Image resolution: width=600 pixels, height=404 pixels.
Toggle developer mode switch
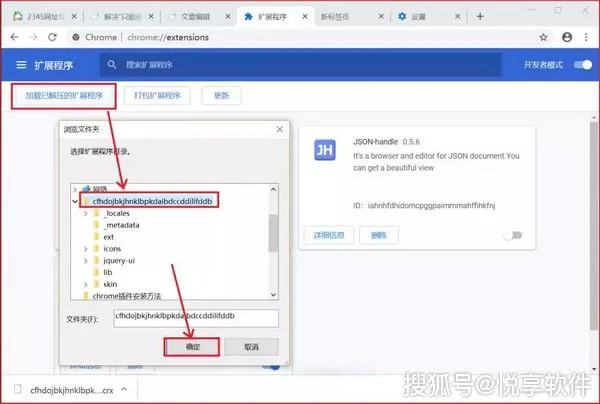point(583,65)
